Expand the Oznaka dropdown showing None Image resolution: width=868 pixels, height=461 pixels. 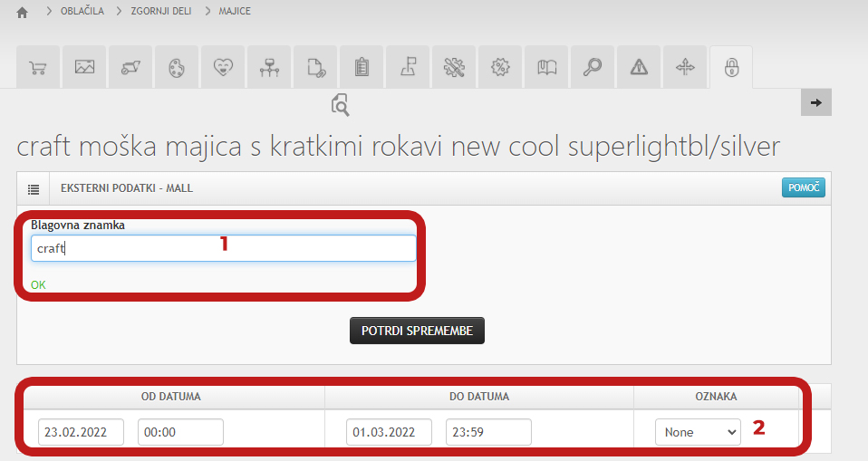(698, 432)
